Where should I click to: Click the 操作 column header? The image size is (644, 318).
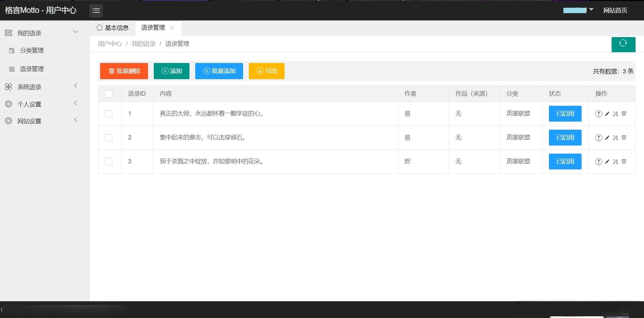601,94
